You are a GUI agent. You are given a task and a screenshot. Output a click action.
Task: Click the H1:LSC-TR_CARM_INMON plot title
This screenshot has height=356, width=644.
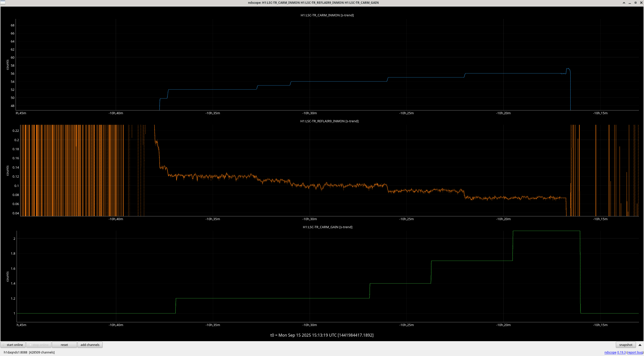pyautogui.click(x=327, y=15)
